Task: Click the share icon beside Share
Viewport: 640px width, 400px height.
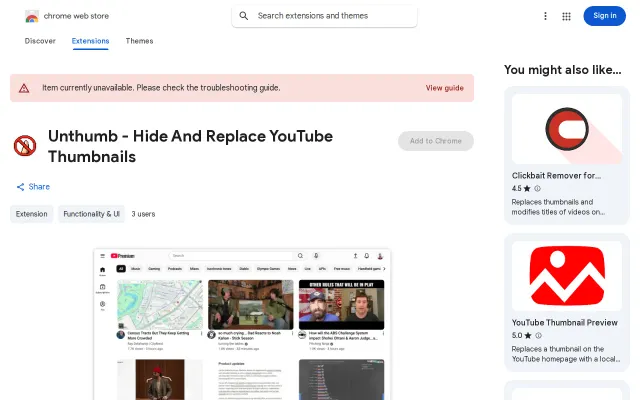Action: point(20,187)
